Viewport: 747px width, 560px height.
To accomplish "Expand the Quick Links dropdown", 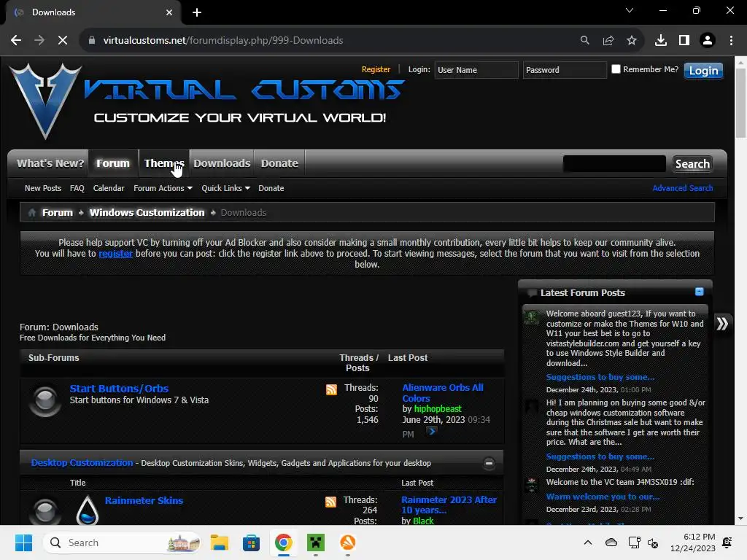I will [226, 188].
